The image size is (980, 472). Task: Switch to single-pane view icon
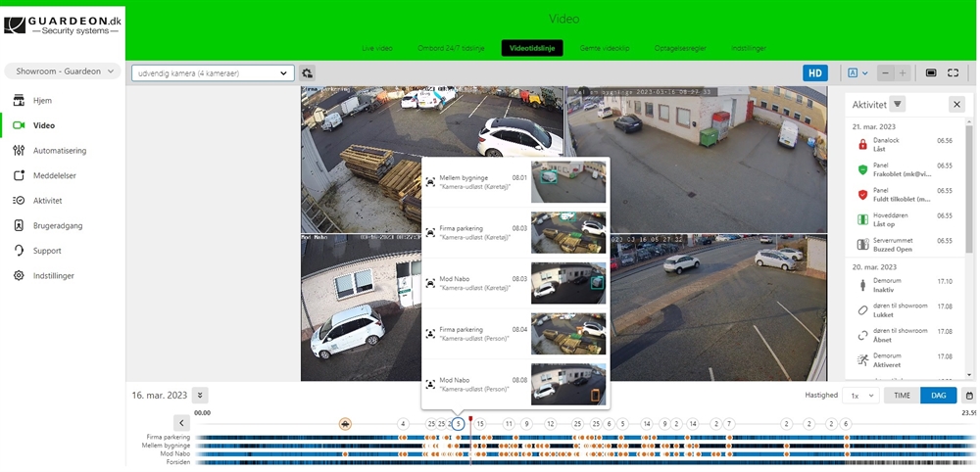[x=931, y=73]
